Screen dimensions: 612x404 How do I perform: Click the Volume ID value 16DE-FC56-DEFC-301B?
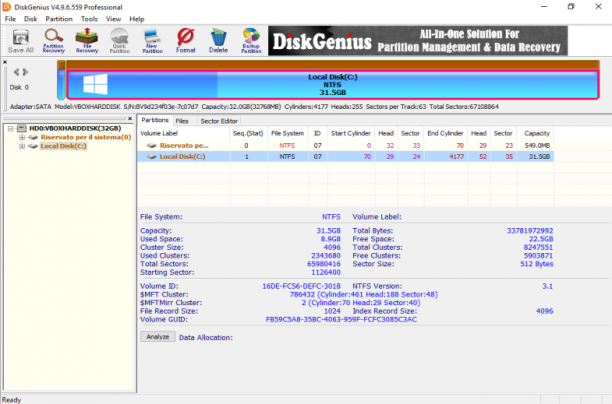click(301, 286)
